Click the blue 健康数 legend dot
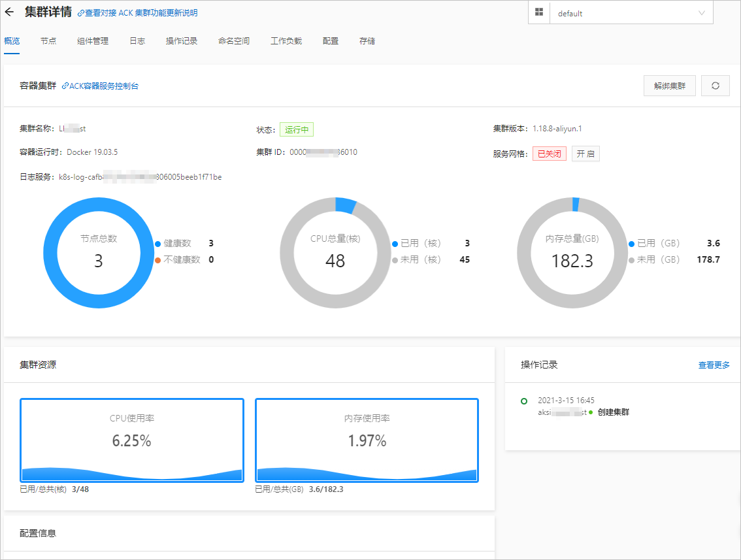Screen dimensions: 741x560 pyautogui.click(x=158, y=244)
